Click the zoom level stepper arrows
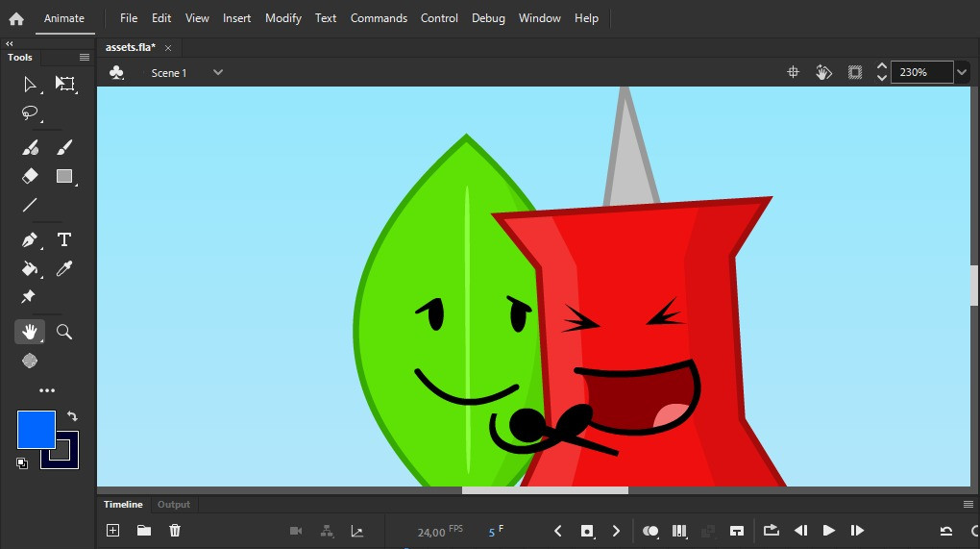Screen dimensions: 980x549 point(882,72)
